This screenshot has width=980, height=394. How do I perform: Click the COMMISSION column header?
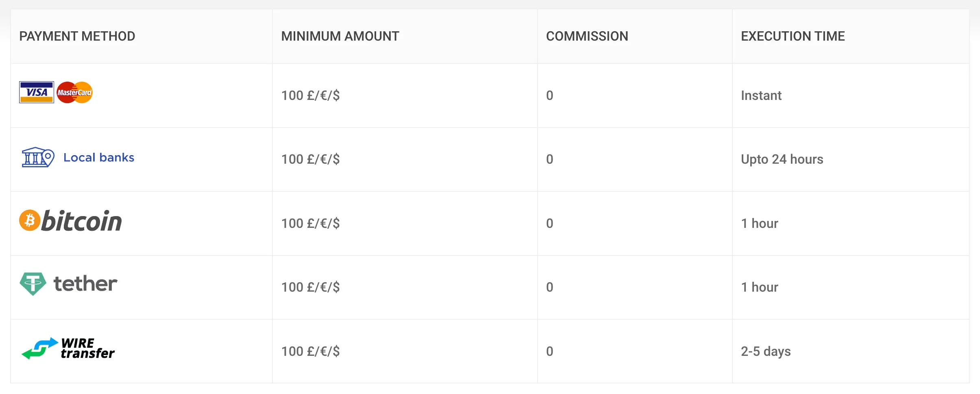pyautogui.click(x=587, y=36)
